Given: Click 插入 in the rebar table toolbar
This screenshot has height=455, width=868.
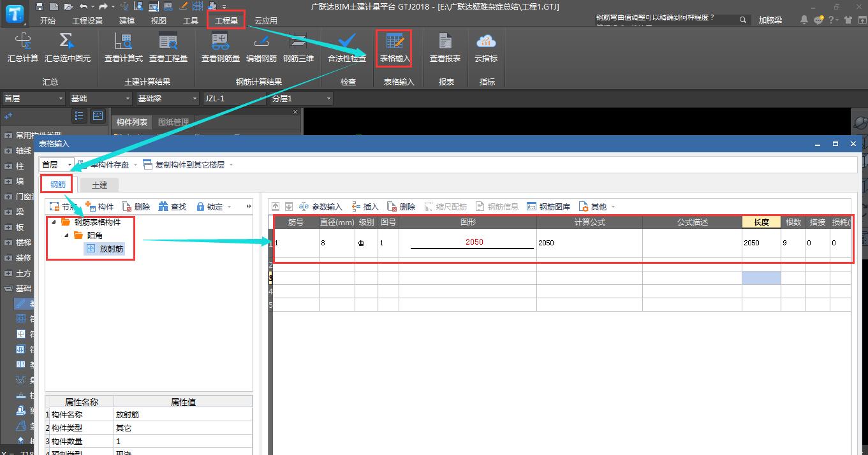Looking at the screenshot, I should coord(365,206).
